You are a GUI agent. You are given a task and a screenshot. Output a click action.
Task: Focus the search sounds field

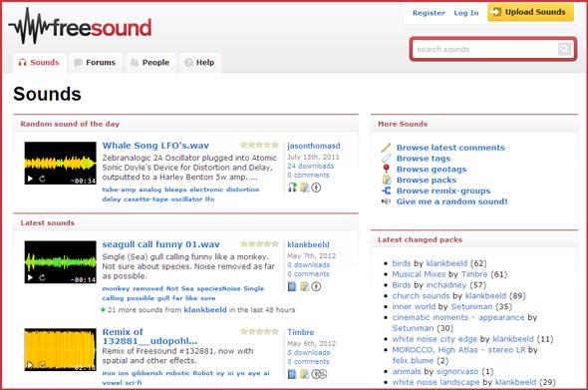[485, 49]
